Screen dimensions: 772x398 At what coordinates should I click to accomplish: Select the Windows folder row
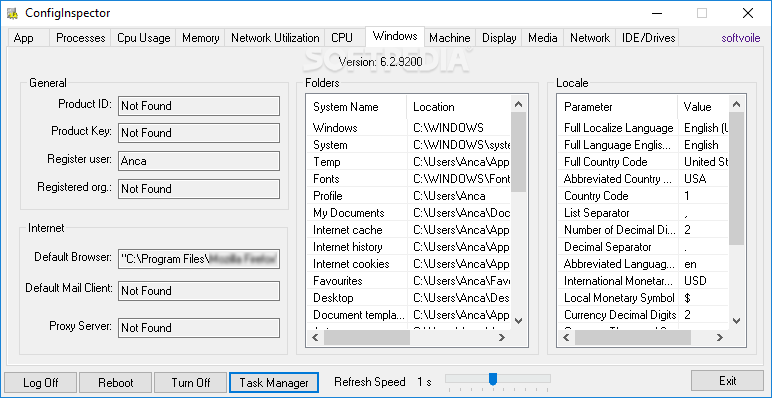409,128
